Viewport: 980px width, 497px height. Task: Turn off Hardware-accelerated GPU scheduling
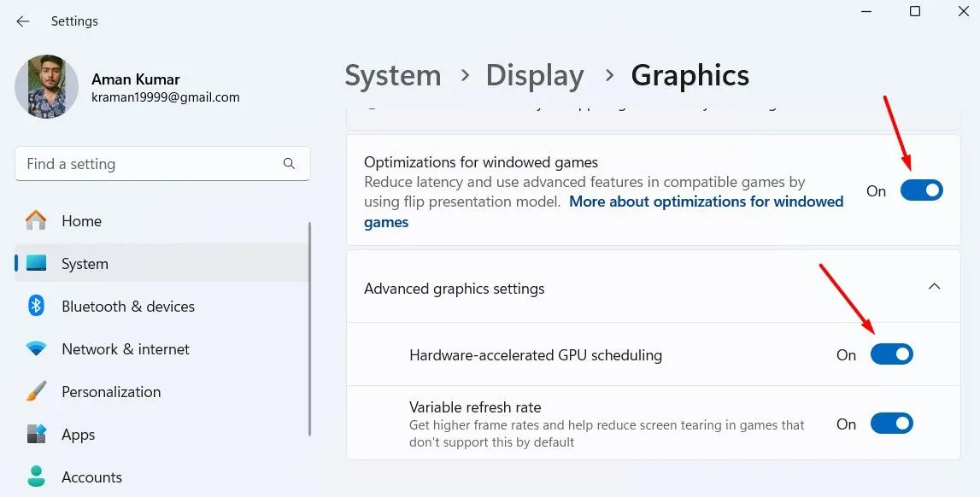[891, 354]
